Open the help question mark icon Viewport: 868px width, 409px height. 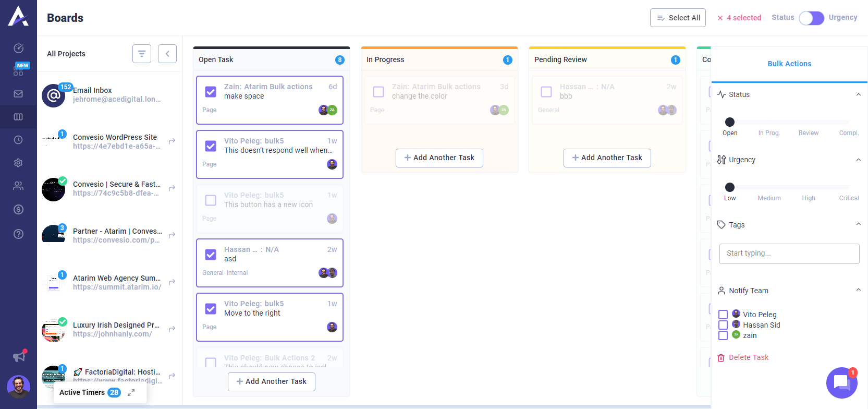(x=18, y=234)
